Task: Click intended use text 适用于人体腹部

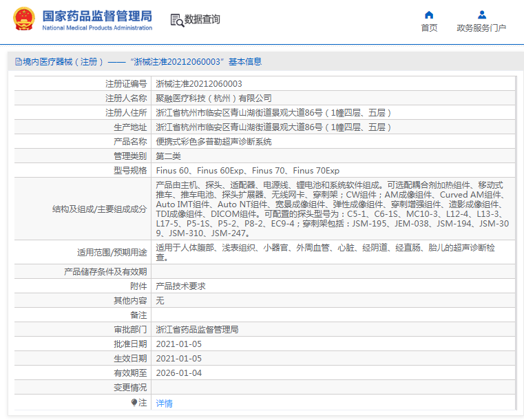Action: [325, 252]
